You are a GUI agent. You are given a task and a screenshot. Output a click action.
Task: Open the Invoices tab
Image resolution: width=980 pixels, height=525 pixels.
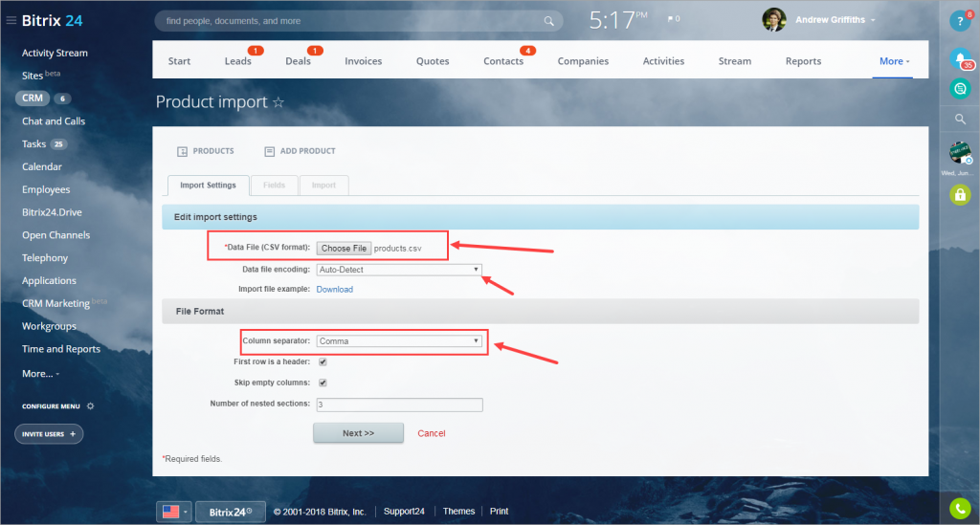pos(363,61)
